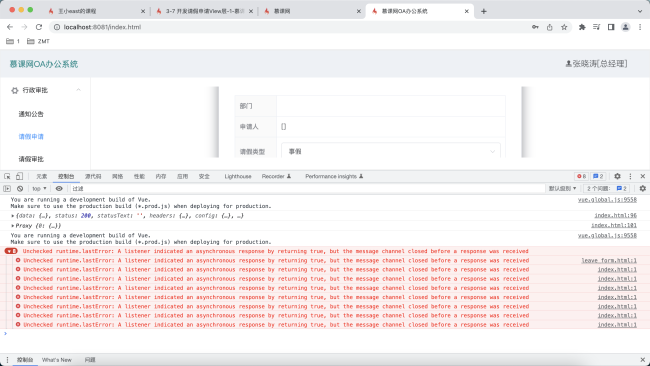
Task: Open the 应用 DevTools panel
Action: coord(182,176)
